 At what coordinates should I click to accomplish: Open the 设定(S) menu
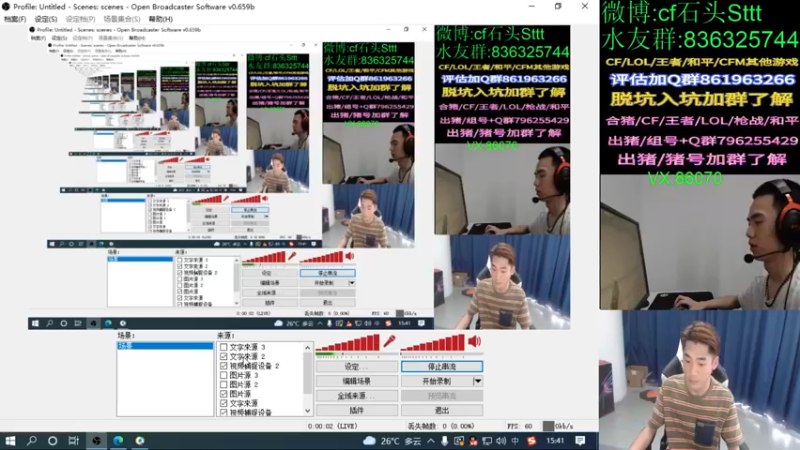pos(46,19)
